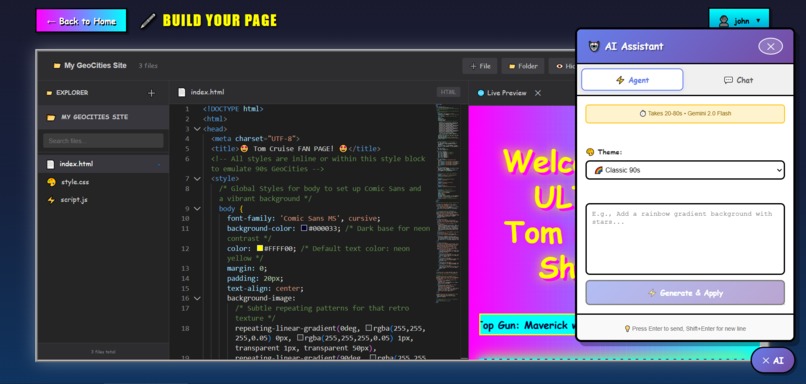The width and height of the screenshot is (806, 384).
Task: Open script.js in the file explorer
Action: click(103, 200)
